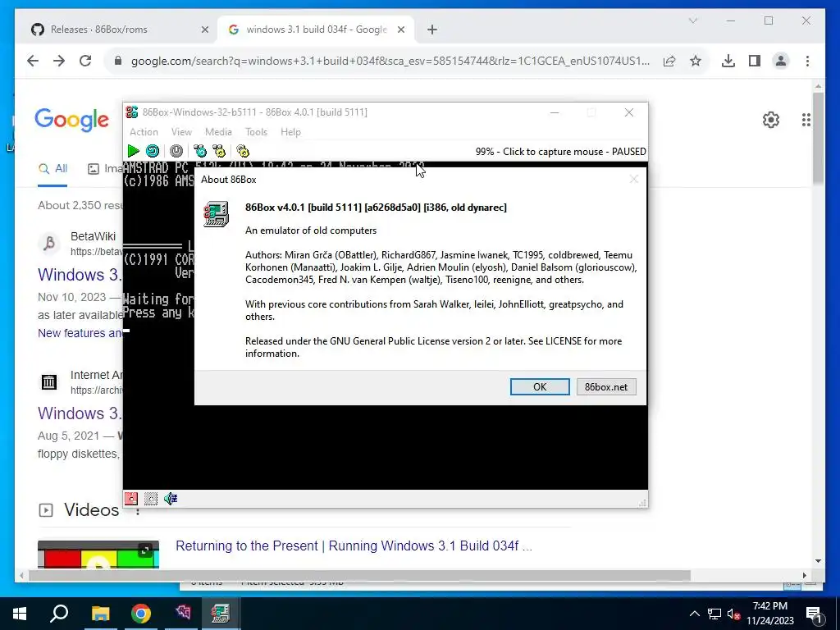The image size is (840, 630).
Task: Open Chrome downloads icon
Action: pos(728,61)
